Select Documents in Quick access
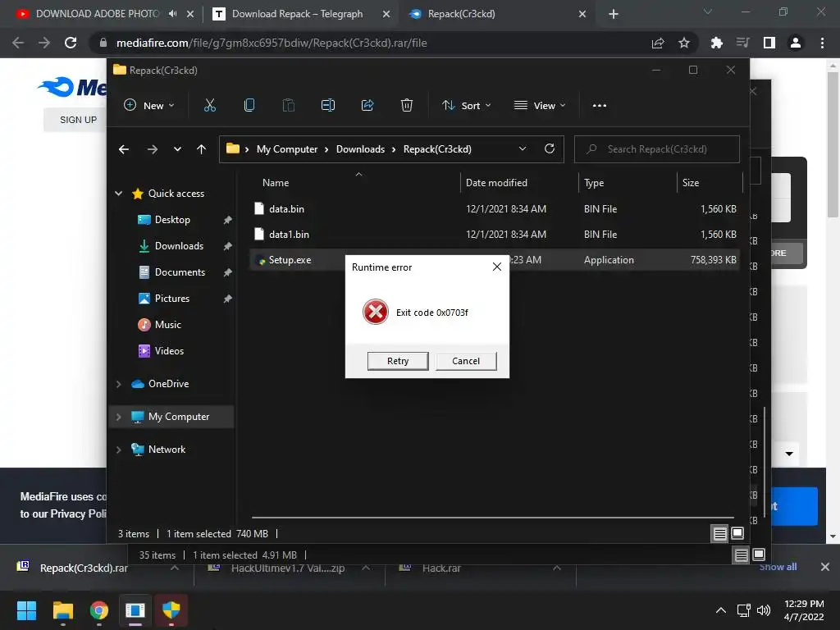 coord(180,272)
